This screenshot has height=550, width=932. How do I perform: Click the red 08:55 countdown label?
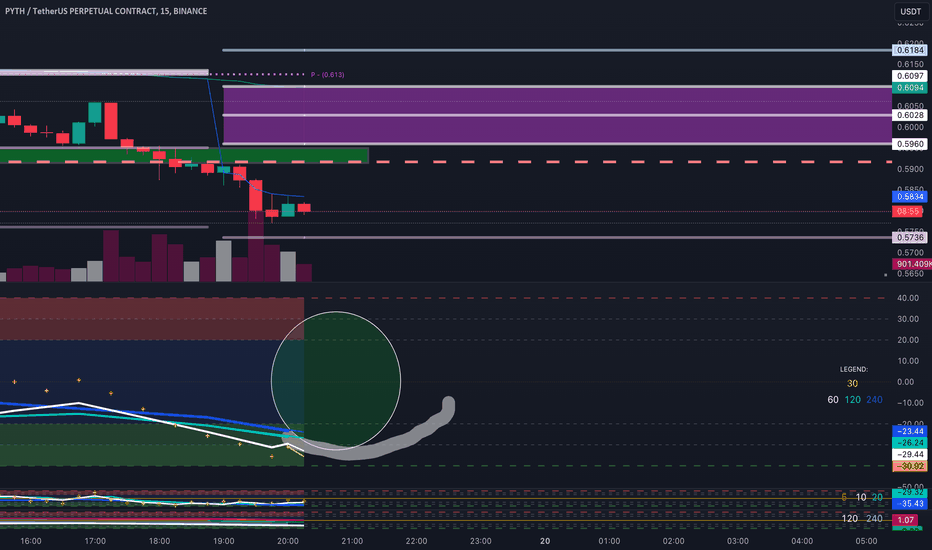coord(908,211)
